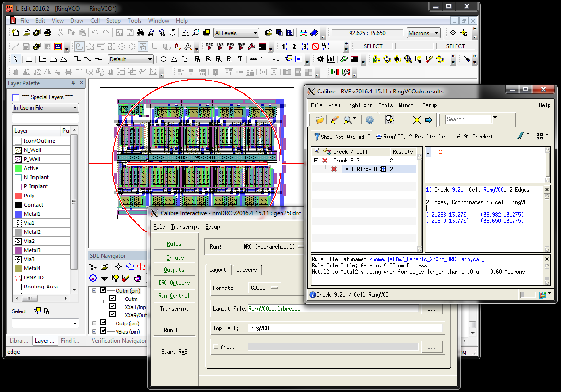The width and height of the screenshot is (561, 392).
Task: Click the RVE settings gear icon
Action: 369,120
